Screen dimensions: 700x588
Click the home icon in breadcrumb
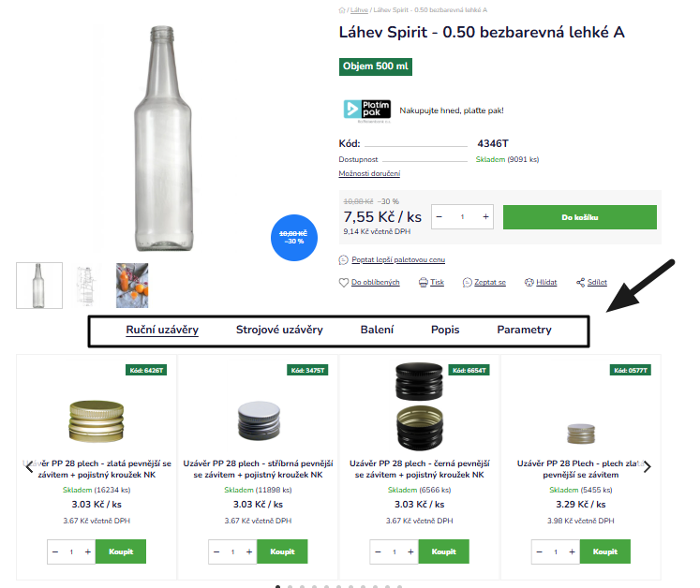pos(342,9)
